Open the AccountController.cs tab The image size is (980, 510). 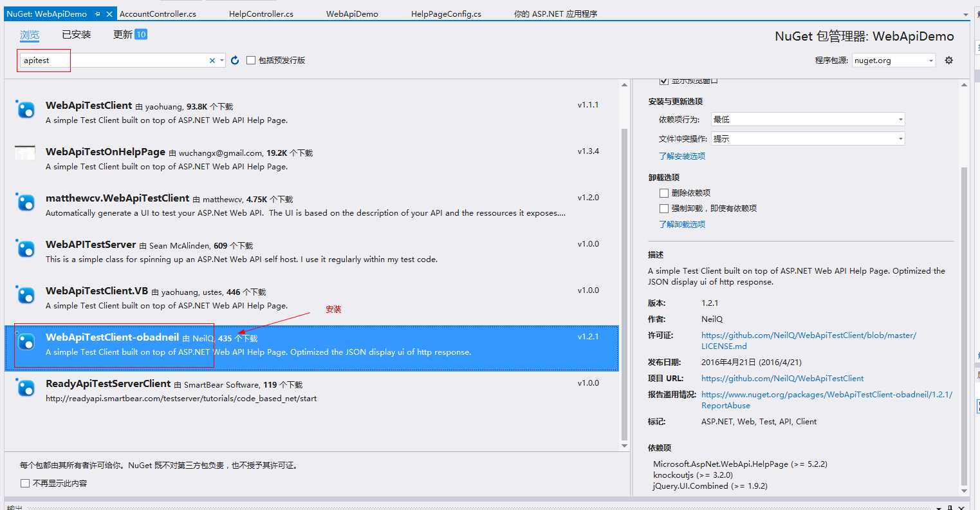point(158,14)
